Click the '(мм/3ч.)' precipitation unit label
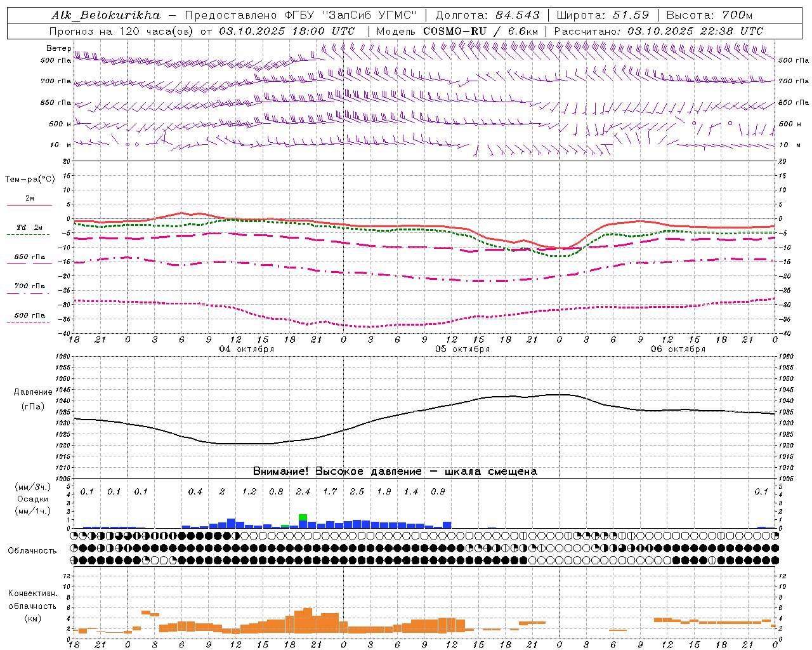The height and width of the screenshot is (650, 812). (33, 487)
